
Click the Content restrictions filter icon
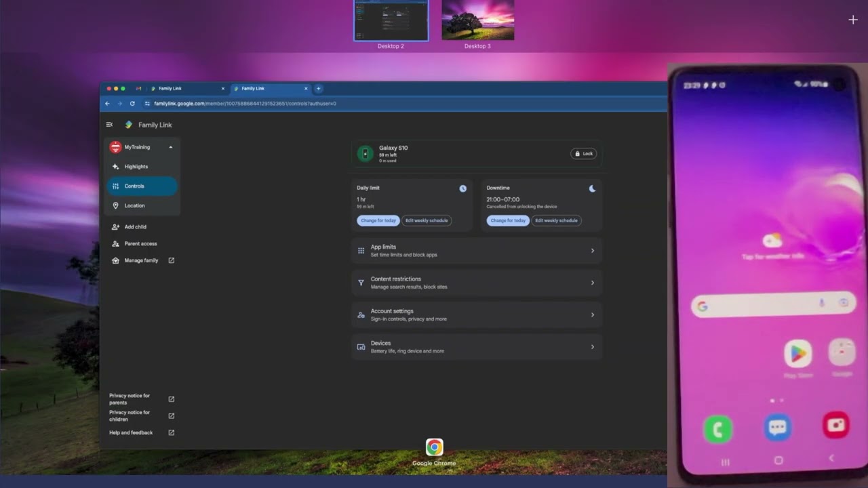tap(361, 283)
